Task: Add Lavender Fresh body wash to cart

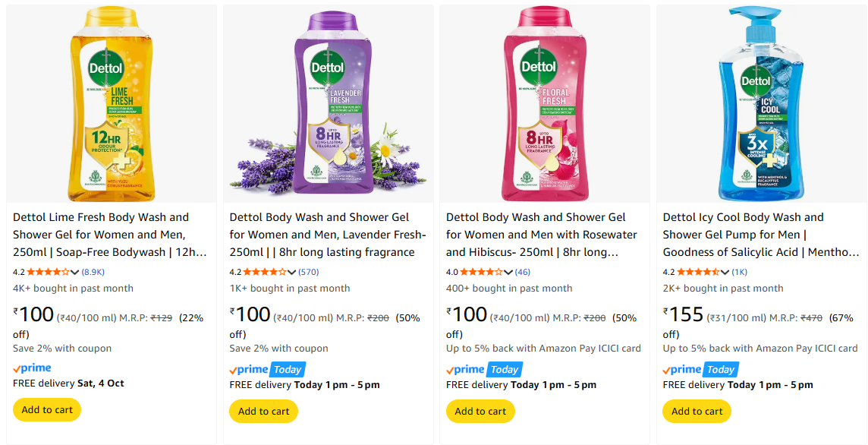Action: (263, 411)
